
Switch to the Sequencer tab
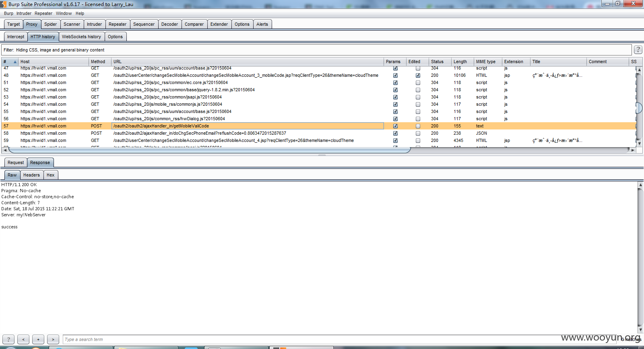(144, 24)
